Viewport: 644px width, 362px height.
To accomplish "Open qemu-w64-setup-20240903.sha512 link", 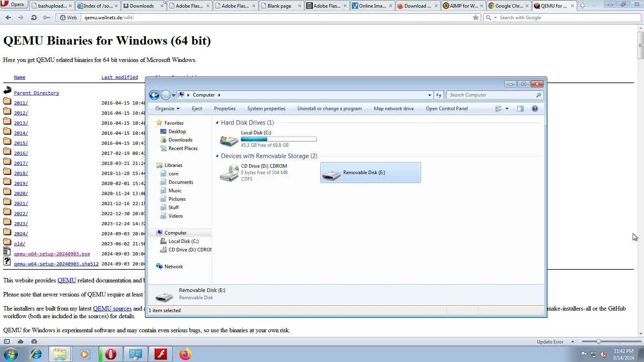I will [56, 264].
